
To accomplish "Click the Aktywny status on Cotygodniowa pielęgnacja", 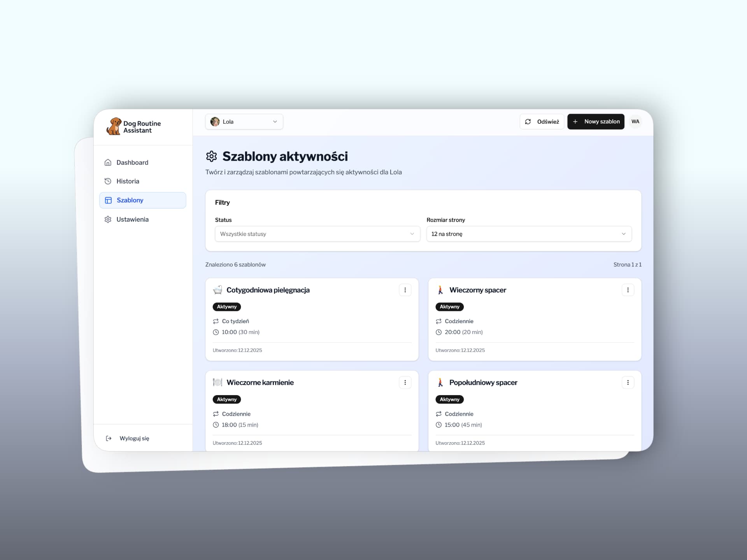I will 226,306.
